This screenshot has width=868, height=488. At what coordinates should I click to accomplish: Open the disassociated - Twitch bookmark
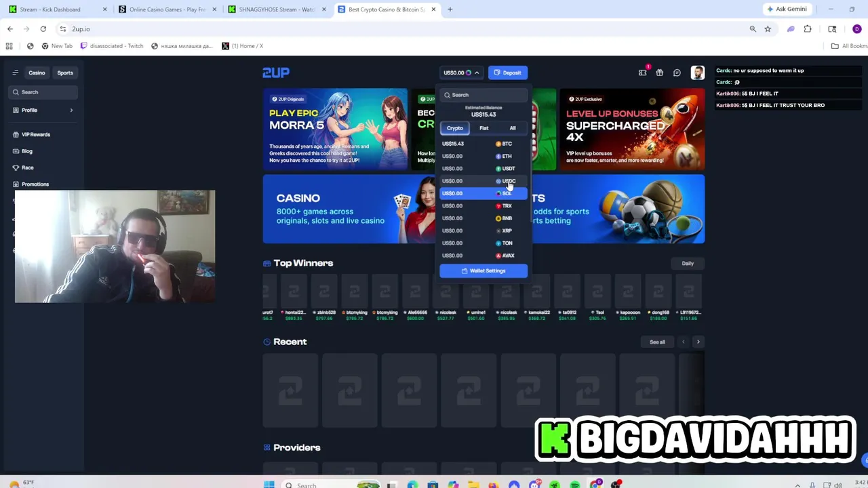(x=113, y=46)
